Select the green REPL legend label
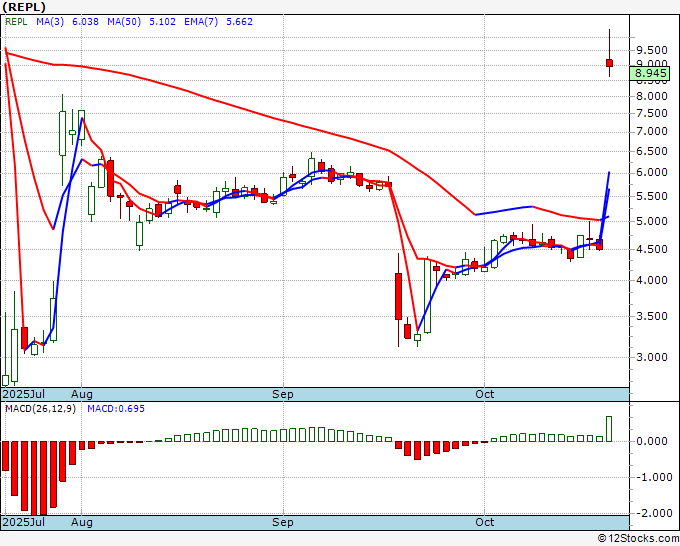 pyautogui.click(x=16, y=22)
